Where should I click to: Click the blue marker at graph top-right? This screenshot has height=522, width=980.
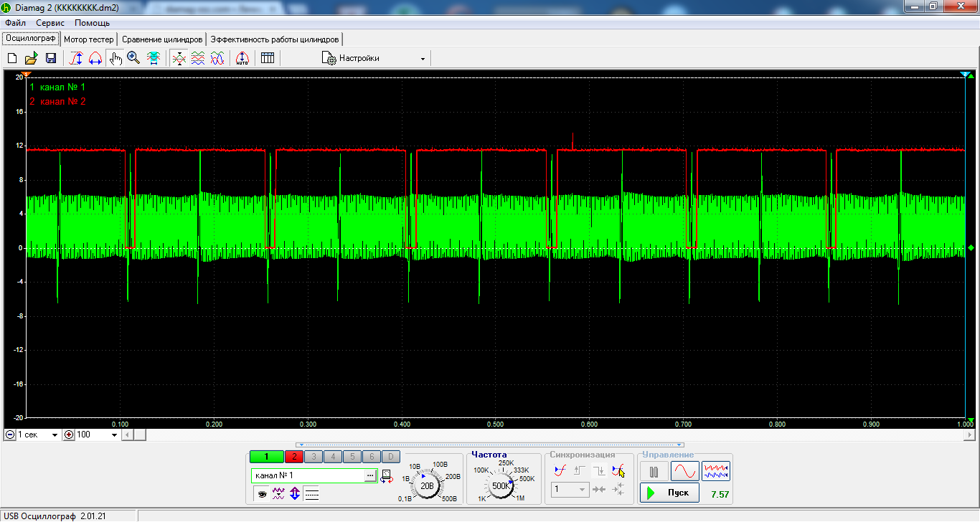coord(966,74)
